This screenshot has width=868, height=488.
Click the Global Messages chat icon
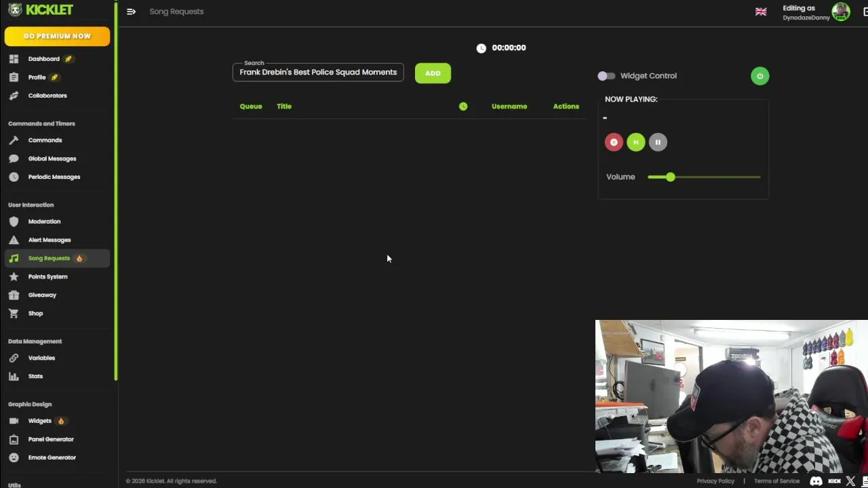[x=14, y=159]
